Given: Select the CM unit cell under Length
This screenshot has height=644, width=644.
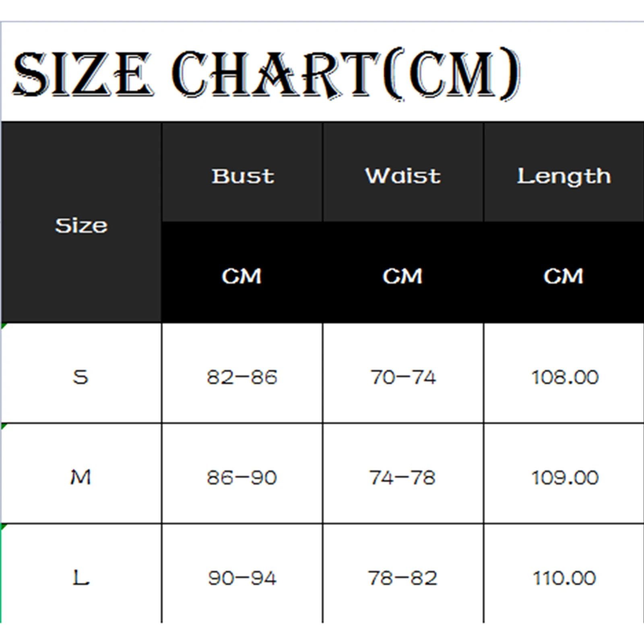Looking at the screenshot, I should pos(564,276).
